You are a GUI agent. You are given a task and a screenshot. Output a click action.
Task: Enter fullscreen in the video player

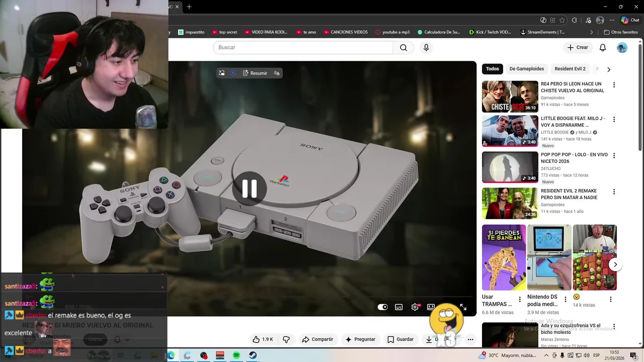(x=463, y=307)
